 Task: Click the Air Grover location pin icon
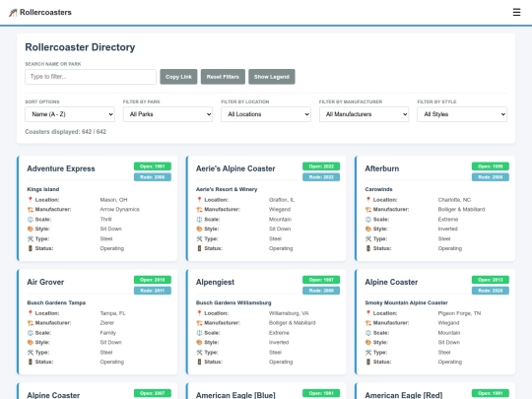(x=31, y=313)
